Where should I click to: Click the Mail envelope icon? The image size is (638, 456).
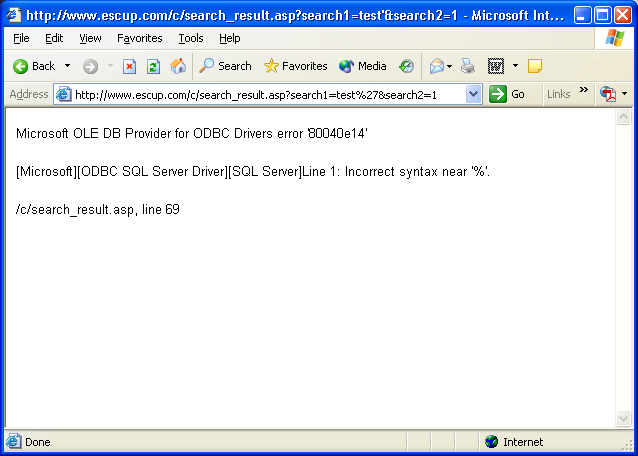coord(437,66)
